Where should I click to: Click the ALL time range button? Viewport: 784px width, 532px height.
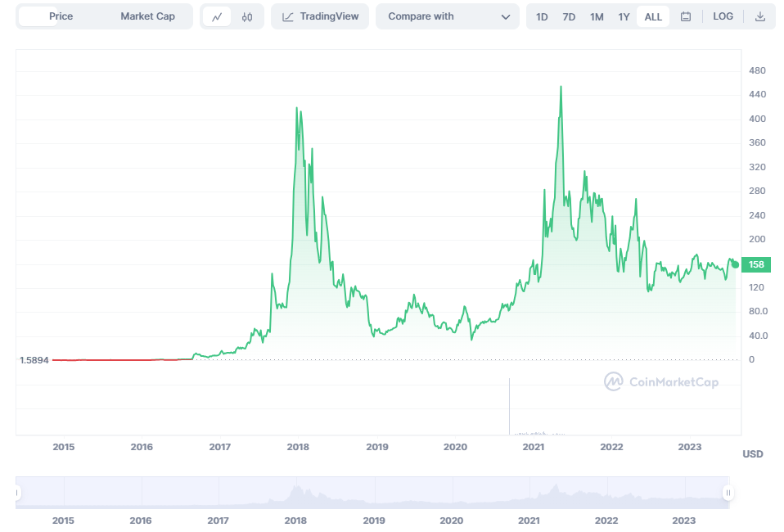point(652,16)
